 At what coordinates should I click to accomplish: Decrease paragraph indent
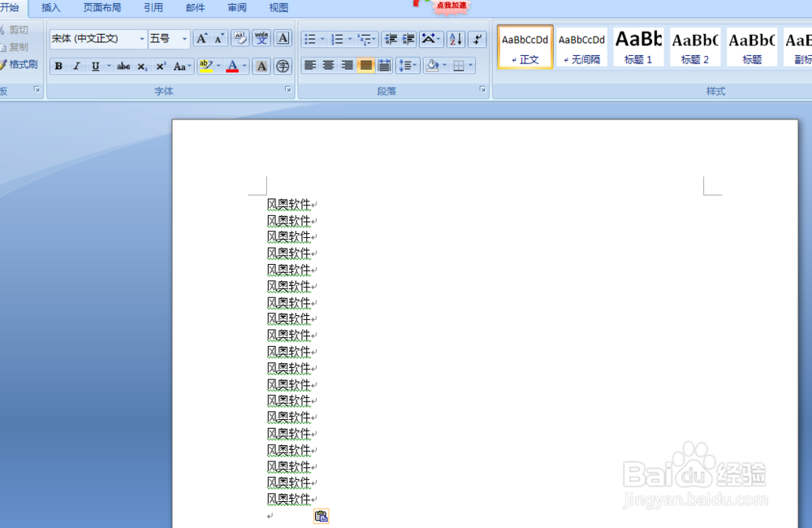391,39
